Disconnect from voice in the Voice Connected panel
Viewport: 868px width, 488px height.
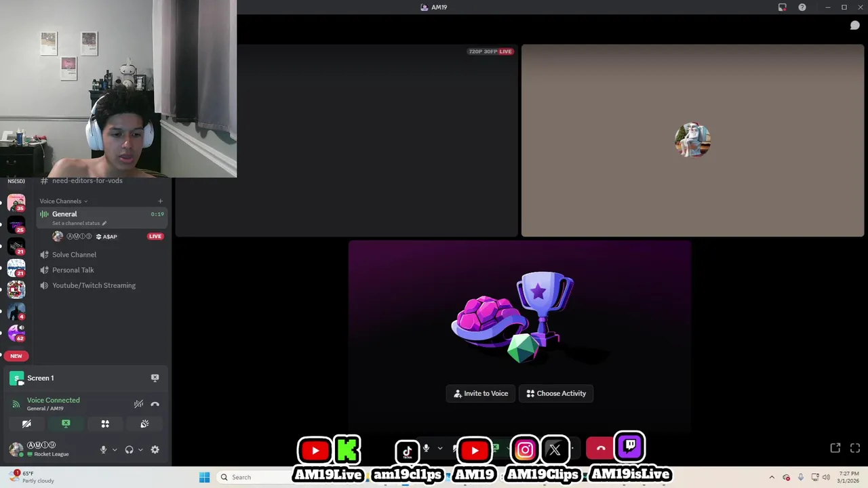click(155, 404)
